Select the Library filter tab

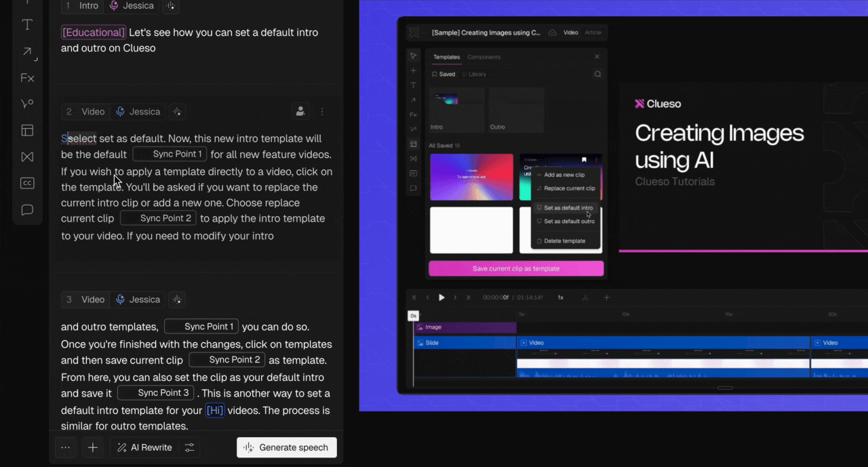[x=474, y=75]
